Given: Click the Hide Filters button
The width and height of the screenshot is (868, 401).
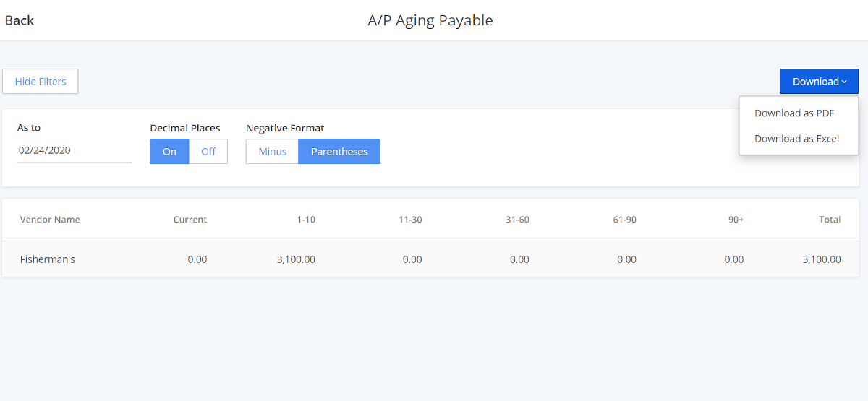Looking at the screenshot, I should pos(41,82).
